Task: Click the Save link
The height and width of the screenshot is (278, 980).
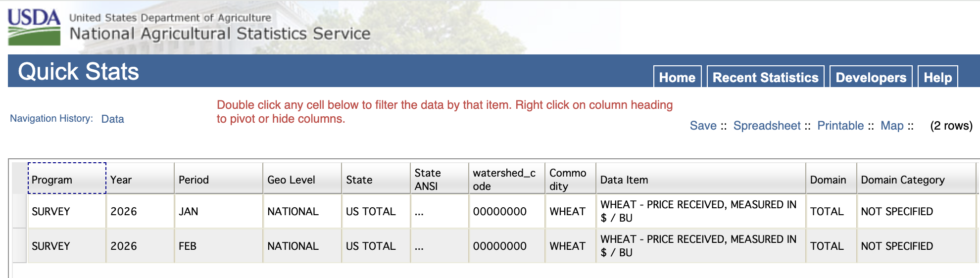Action: 703,126
